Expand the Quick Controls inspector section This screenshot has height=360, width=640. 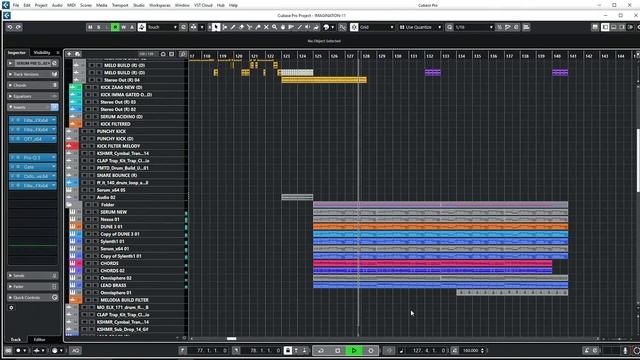coord(33,298)
